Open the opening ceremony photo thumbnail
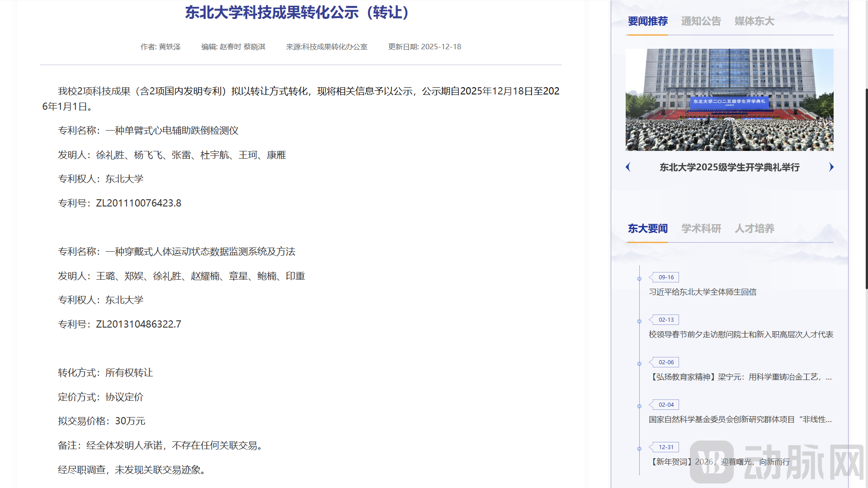The height and width of the screenshot is (488, 868). click(729, 99)
